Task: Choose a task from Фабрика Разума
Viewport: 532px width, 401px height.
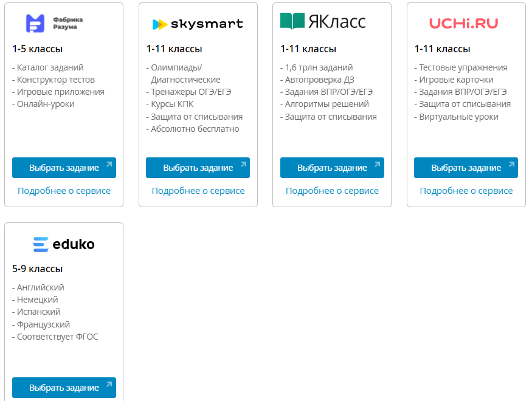Action: (64, 168)
